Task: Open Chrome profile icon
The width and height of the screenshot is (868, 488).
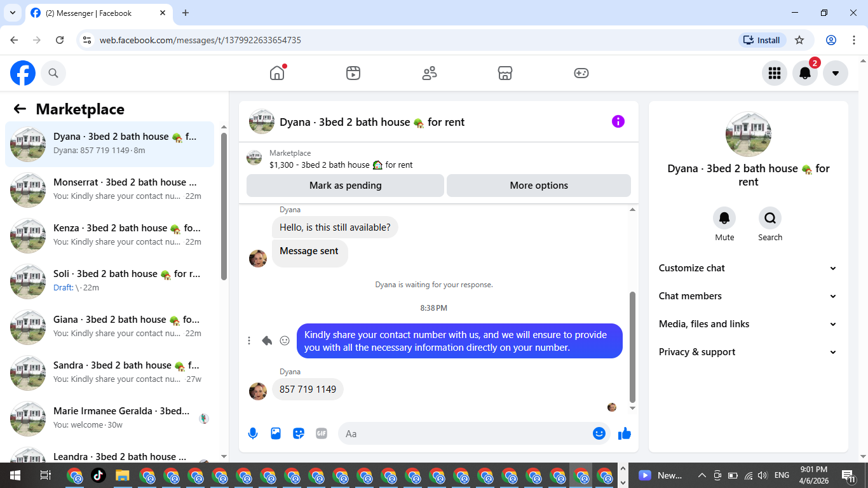Action: pyautogui.click(x=831, y=40)
